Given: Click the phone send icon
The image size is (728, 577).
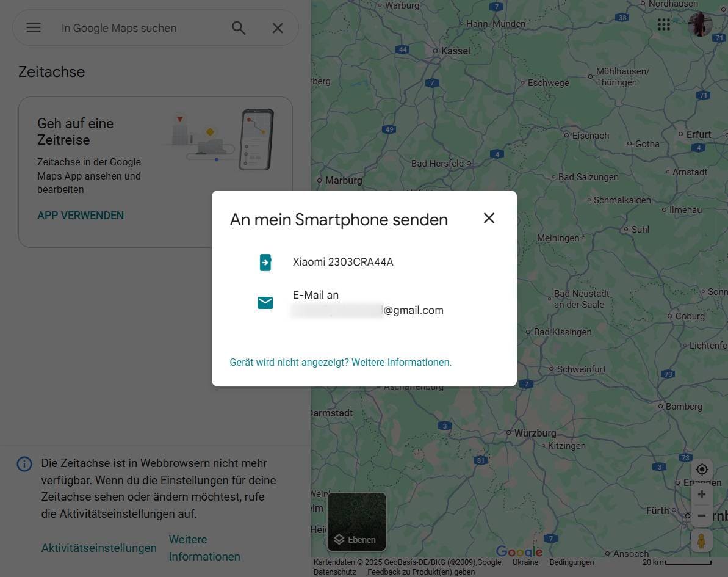Looking at the screenshot, I should coord(265,263).
